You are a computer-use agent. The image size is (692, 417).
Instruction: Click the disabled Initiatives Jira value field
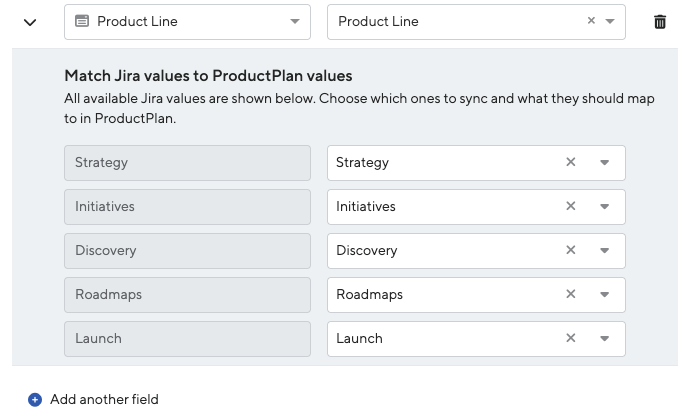tap(187, 207)
